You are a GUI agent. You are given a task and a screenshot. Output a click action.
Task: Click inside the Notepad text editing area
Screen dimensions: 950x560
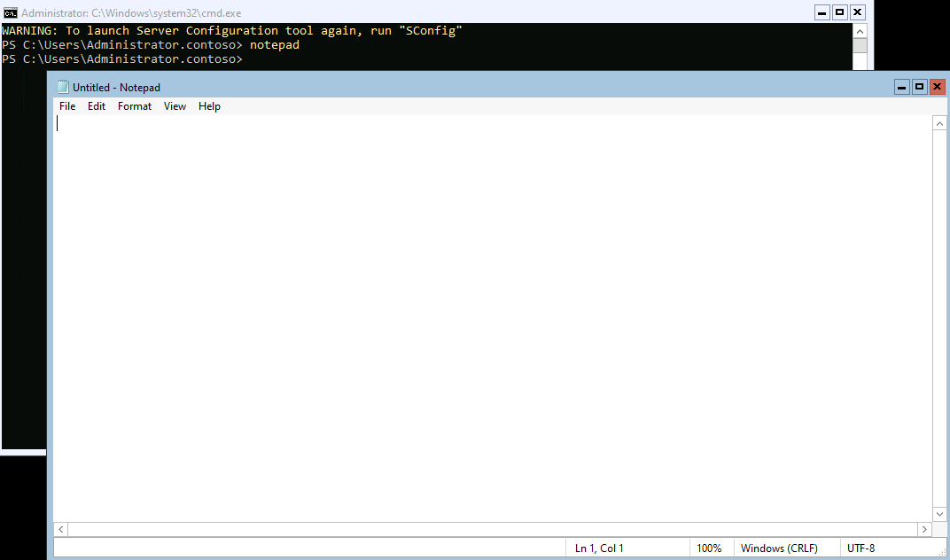coord(493,319)
